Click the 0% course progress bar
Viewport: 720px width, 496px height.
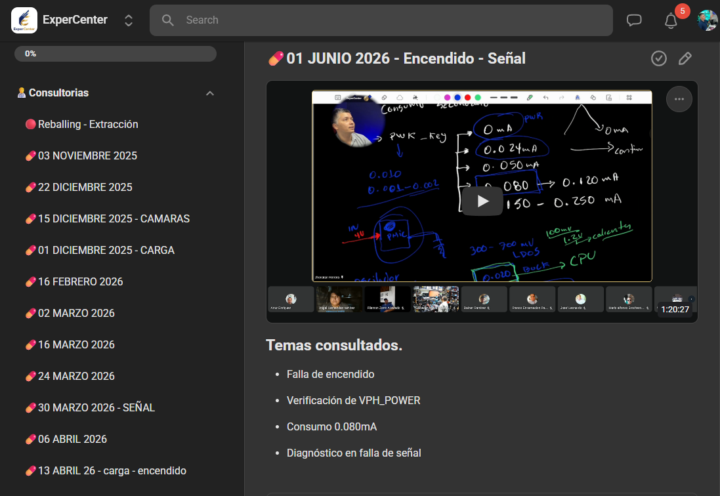pos(115,54)
